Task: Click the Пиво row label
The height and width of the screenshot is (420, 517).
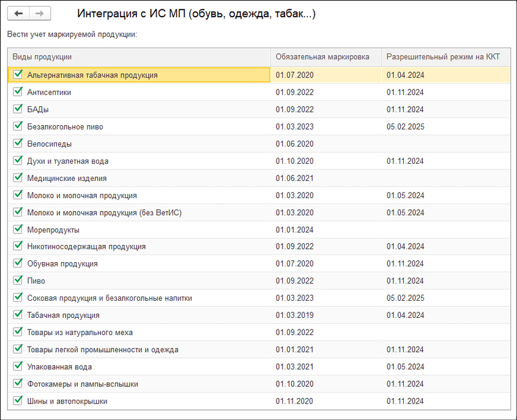Action: 36,281
